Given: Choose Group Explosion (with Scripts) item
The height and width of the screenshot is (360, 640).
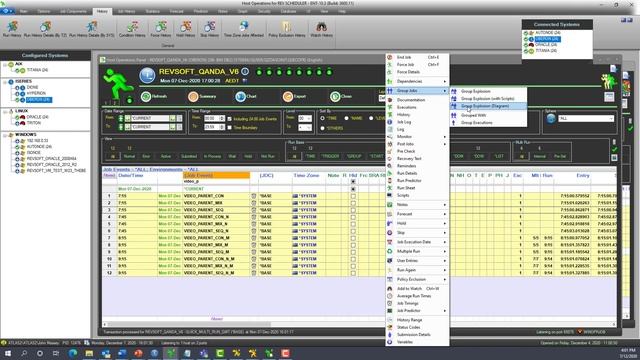Looking at the screenshot, I should pos(488,99).
